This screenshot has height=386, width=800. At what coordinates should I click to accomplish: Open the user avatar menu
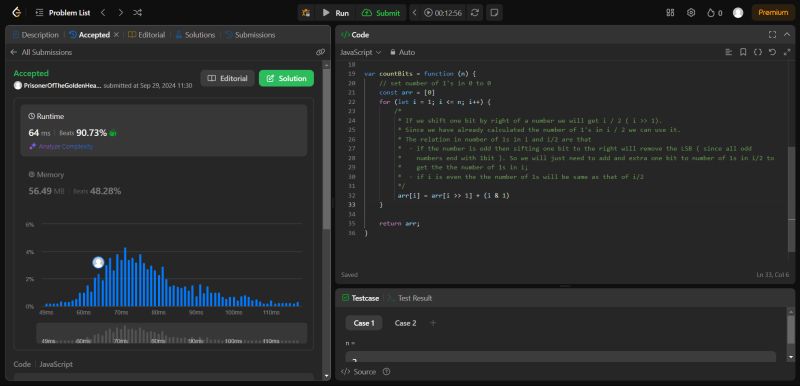[738, 13]
